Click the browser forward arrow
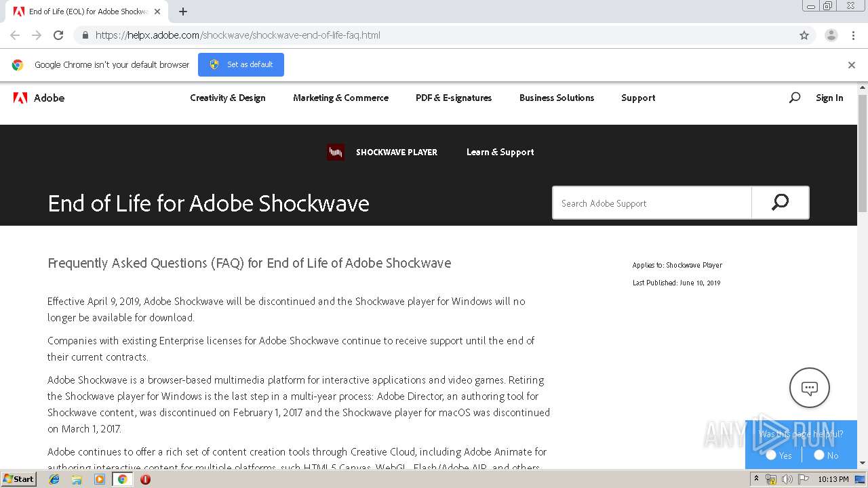This screenshot has height=488, width=868. point(37,35)
